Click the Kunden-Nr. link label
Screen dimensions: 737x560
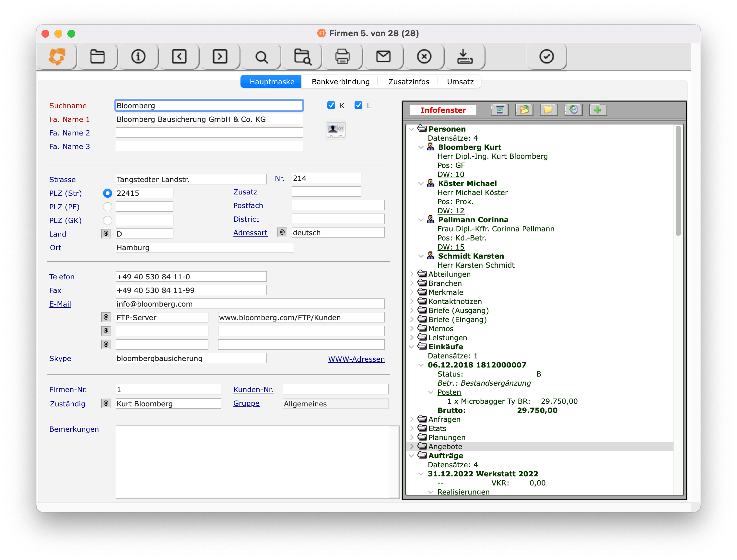click(253, 389)
